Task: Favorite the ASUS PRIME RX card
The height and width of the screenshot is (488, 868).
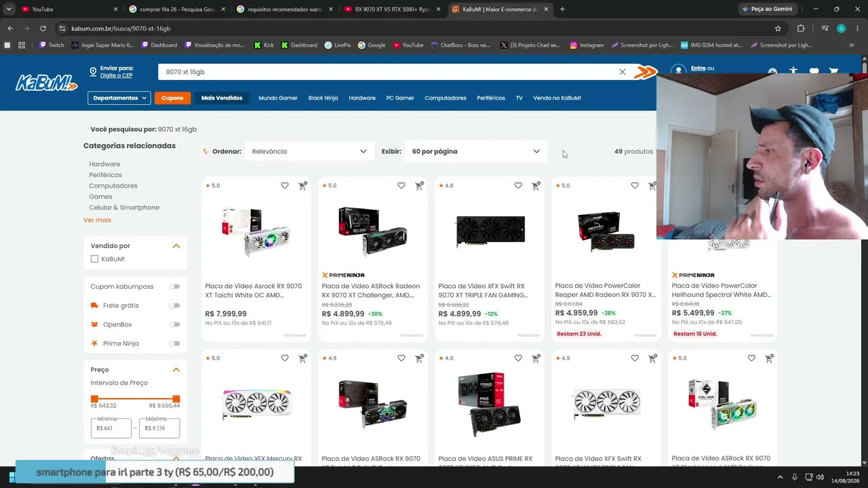Action: [x=518, y=359]
